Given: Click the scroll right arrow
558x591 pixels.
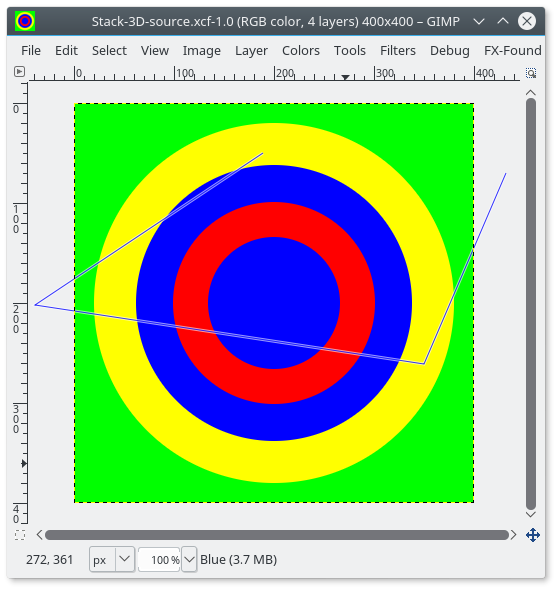Looking at the screenshot, I should coord(514,535).
